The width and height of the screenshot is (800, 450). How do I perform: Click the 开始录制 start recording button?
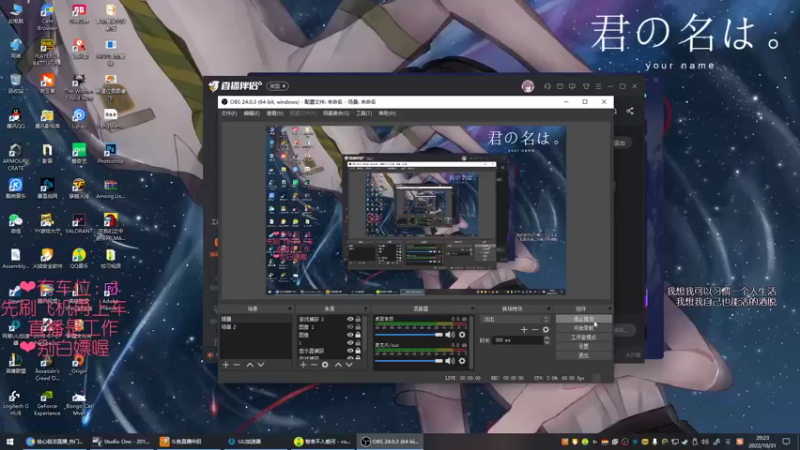coord(584,328)
